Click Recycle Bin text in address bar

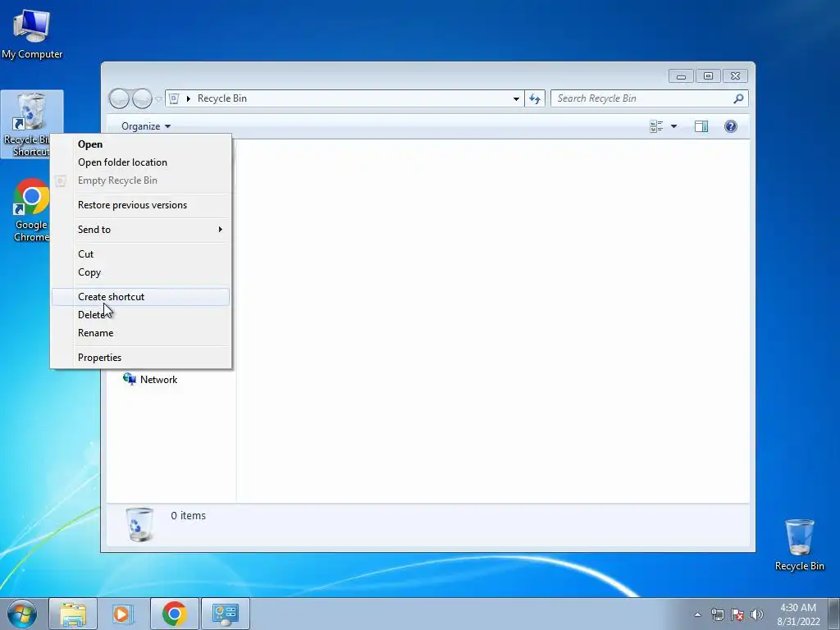[x=221, y=98]
